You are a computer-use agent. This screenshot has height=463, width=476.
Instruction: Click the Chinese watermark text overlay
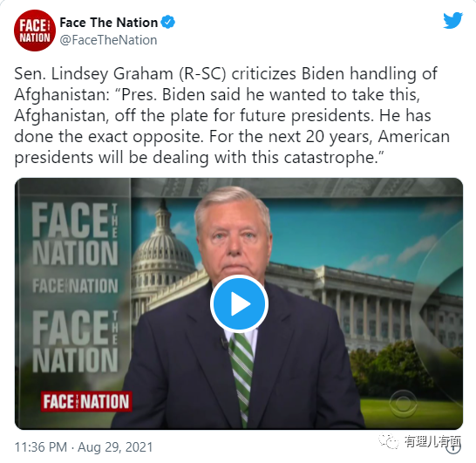click(x=432, y=441)
